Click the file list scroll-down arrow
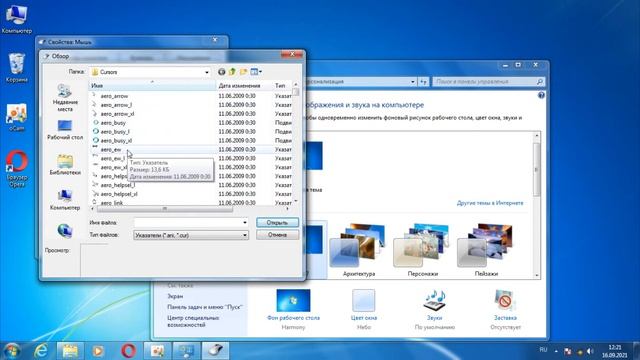This screenshot has width=640, height=360. click(296, 201)
